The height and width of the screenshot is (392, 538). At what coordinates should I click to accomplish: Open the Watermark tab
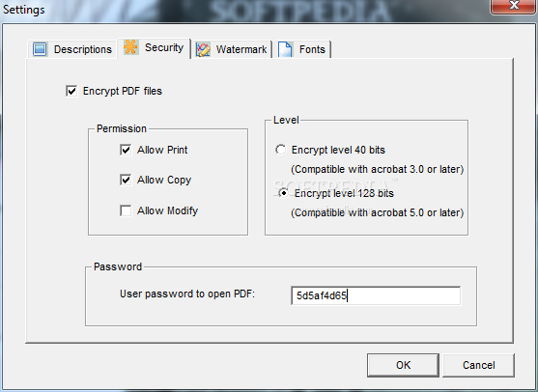[x=232, y=49]
